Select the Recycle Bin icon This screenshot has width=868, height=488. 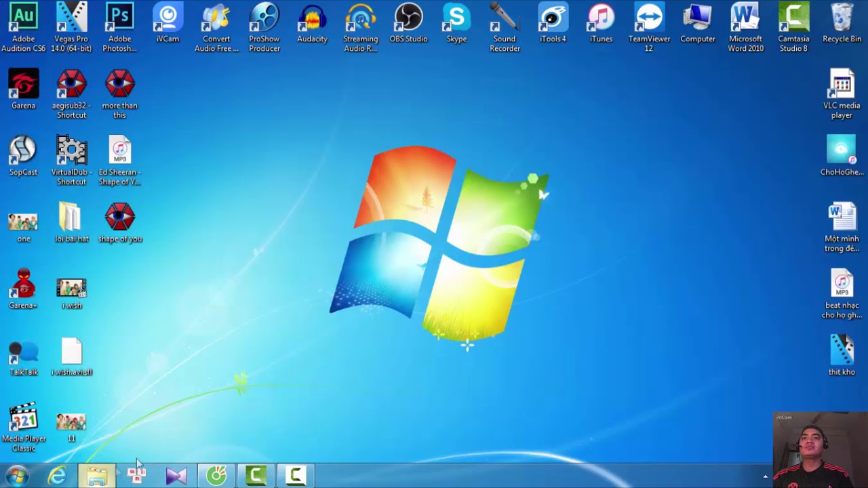coord(842,24)
